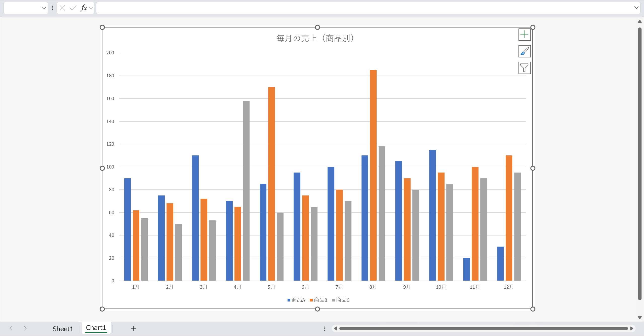Image resolution: width=644 pixels, height=336 pixels.
Task: Add a new sheet with the plus icon
Action: (x=133, y=328)
